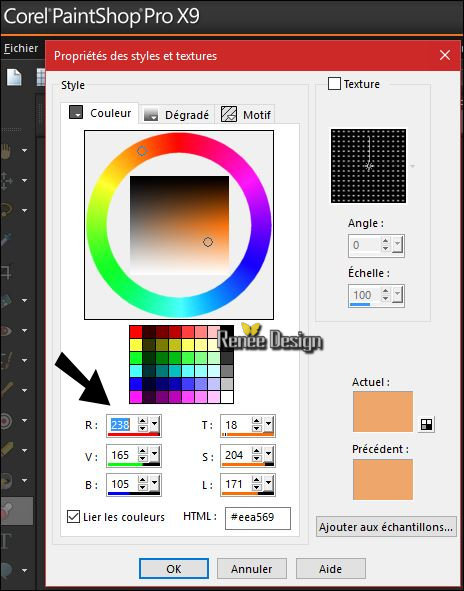Pick the pure red swatch in palette
The width and height of the screenshot is (464, 591).
[136, 332]
